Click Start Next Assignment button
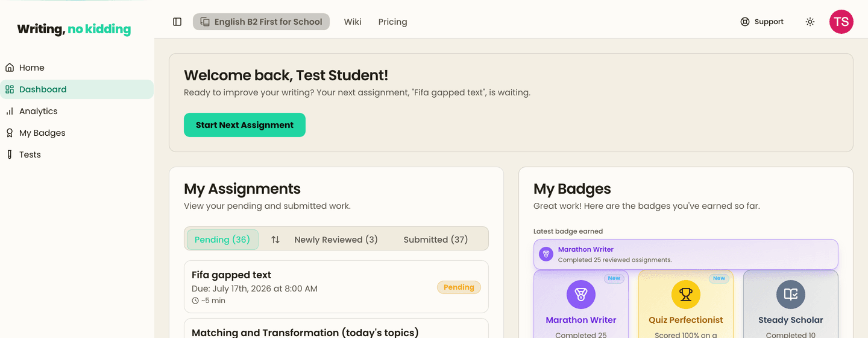The image size is (868, 338). tap(245, 125)
